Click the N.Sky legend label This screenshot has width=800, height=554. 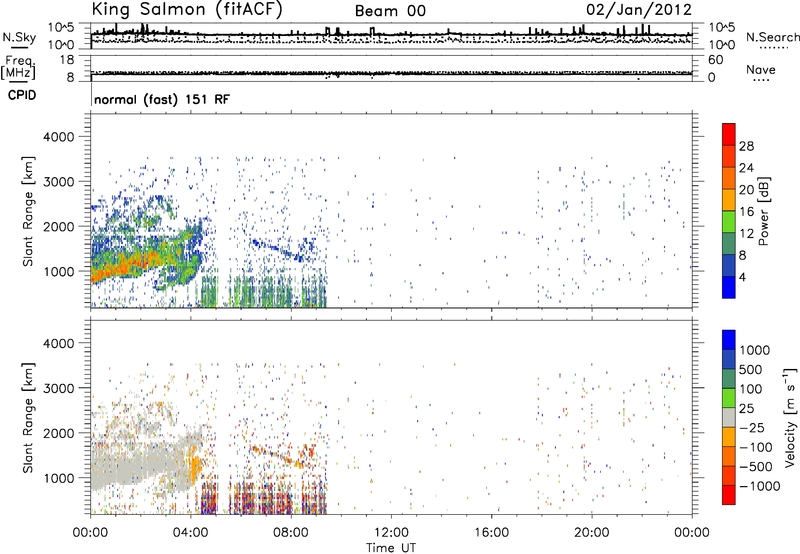point(19,37)
